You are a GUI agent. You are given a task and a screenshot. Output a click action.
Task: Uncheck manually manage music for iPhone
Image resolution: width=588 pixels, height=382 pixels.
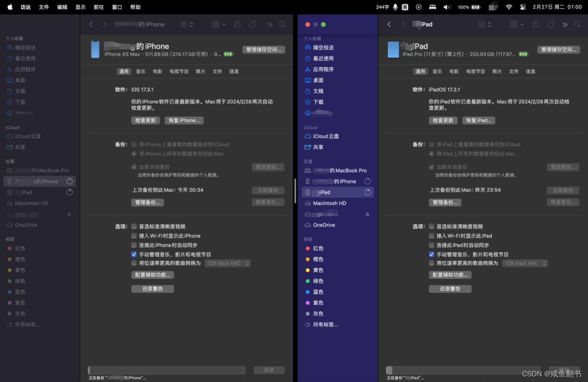click(x=134, y=255)
